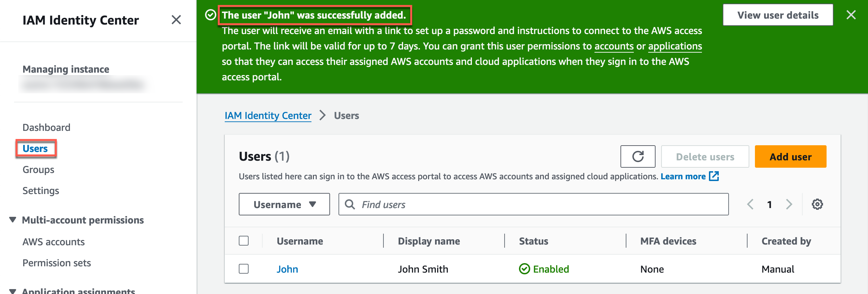The width and height of the screenshot is (868, 294).
Task: Click the Users breadcrumb text
Action: click(346, 115)
